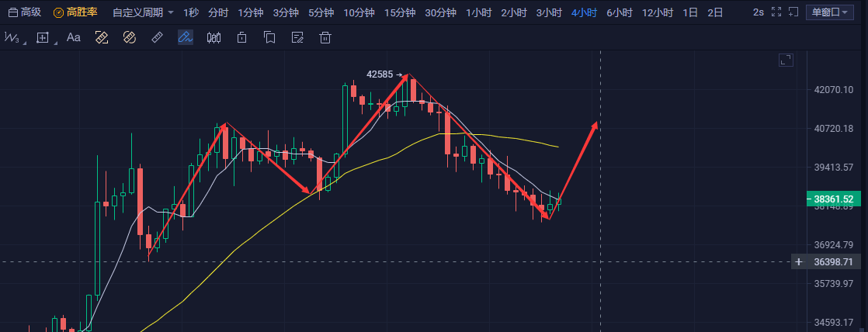Click the 高级 advanced button
Image resolution: width=868 pixels, height=332 pixels.
[x=25, y=12]
